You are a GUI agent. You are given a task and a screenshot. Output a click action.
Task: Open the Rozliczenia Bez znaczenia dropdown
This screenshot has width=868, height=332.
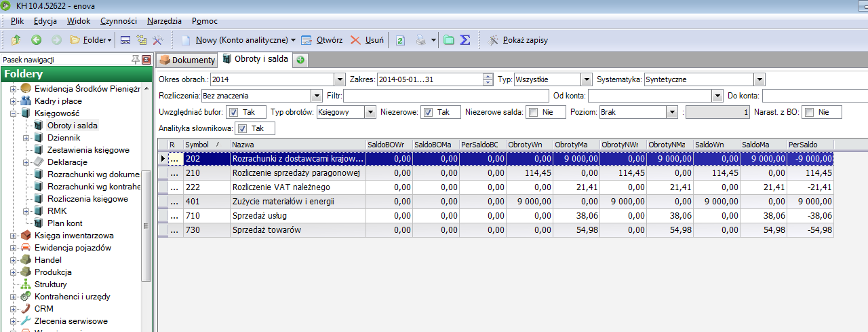317,96
